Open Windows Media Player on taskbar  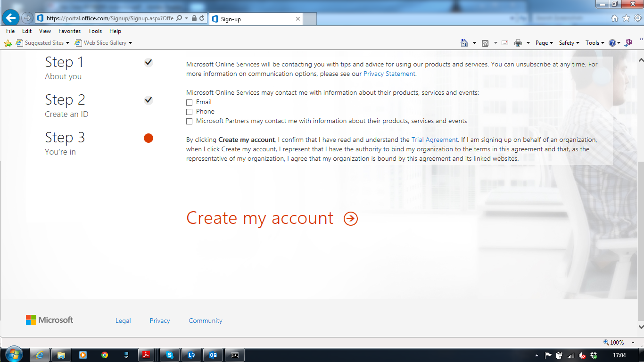click(83, 355)
